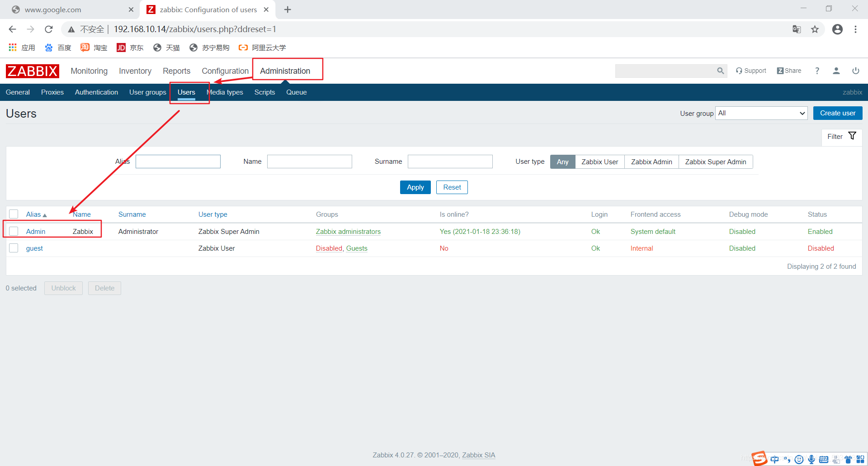Screen dimensions: 868x466
Task: Open a new browser tab
Action: click(x=288, y=10)
